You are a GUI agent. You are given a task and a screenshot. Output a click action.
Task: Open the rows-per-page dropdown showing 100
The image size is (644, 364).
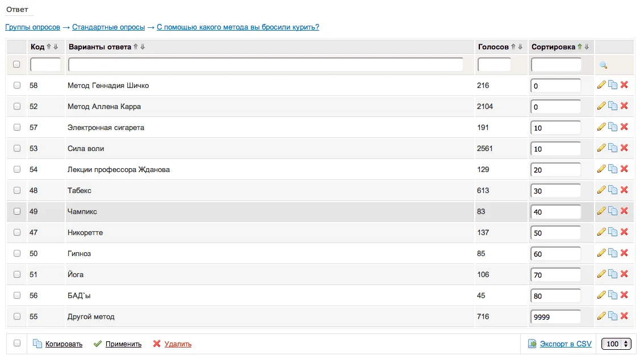click(x=617, y=344)
